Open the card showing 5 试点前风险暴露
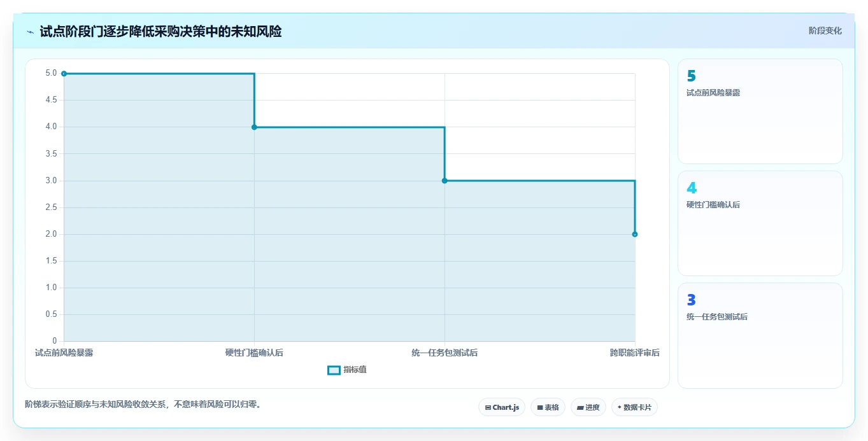This screenshot has width=868, height=441. tap(760, 111)
